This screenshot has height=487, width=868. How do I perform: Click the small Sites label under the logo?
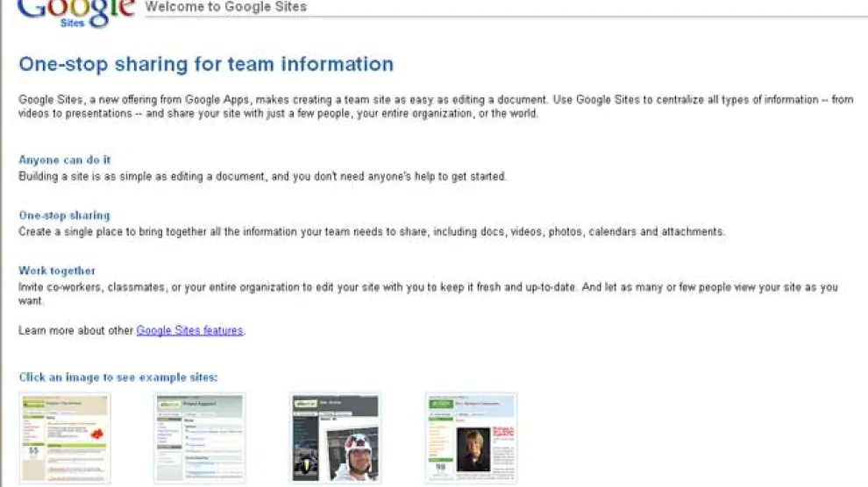(73, 24)
